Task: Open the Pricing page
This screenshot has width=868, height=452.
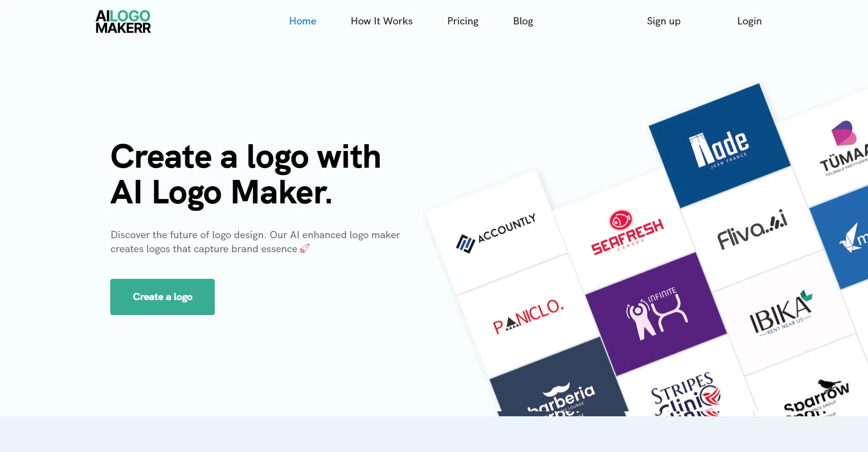Action: click(462, 21)
